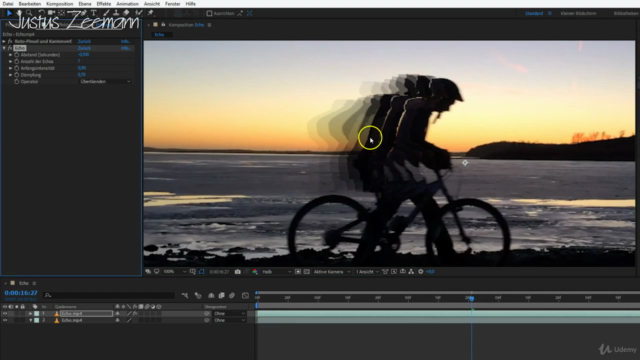640x360 pixels.
Task: Toggle the draft 3D icon in timeline
Action: click(198, 295)
